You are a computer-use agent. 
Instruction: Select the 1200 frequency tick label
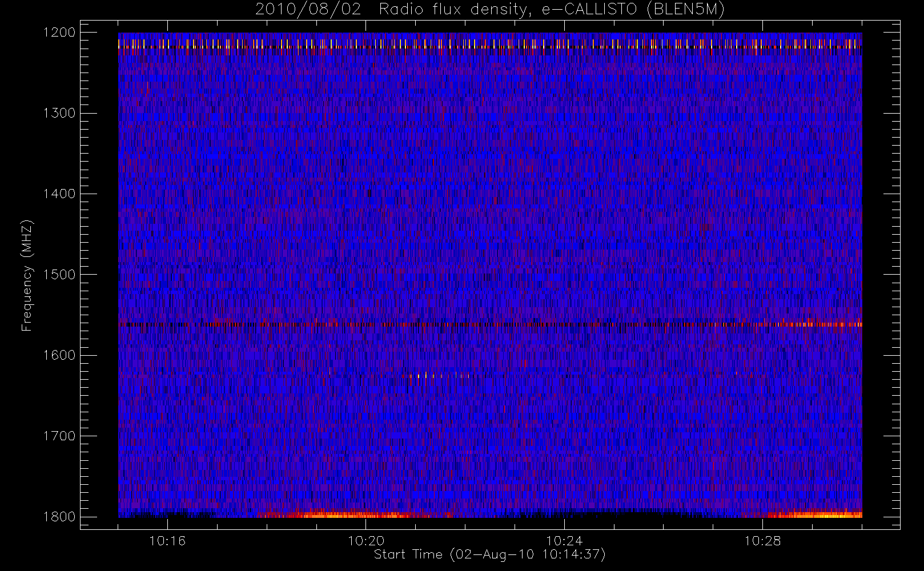tap(59, 33)
